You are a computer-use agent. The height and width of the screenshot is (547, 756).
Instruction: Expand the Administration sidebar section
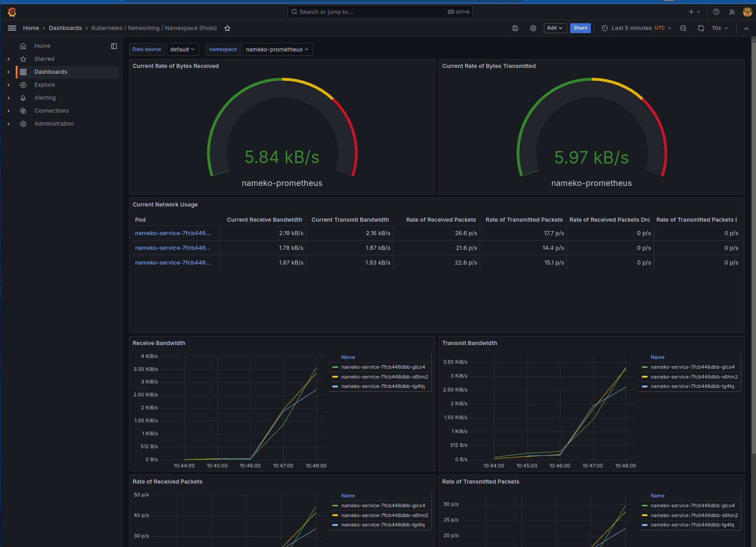coord(8,124)
